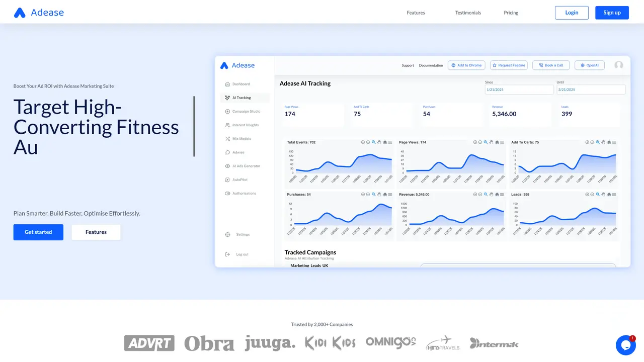Open the Purchases chart menu
This screenshot has width=644, height=362.
pos(390,194)
